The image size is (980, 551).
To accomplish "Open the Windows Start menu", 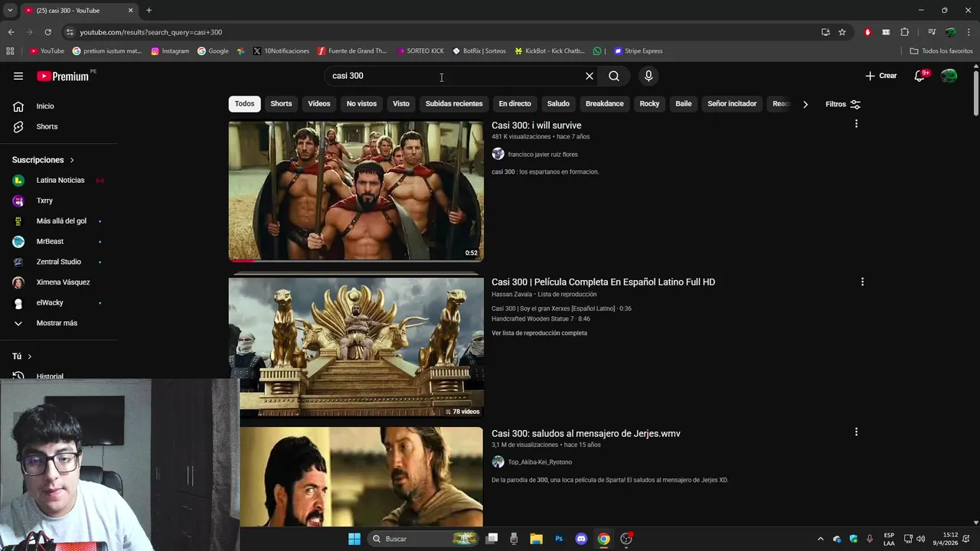I will coord(354,539).
